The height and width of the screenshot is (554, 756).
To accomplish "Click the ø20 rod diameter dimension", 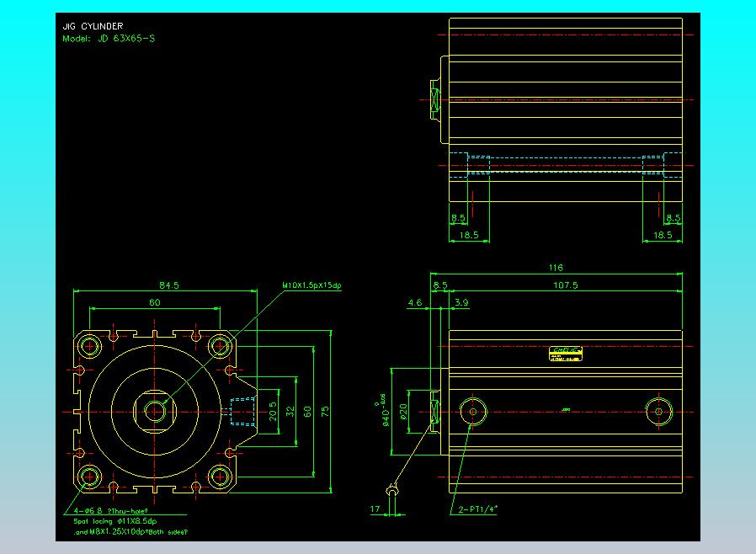I will [x=405, y=411].
